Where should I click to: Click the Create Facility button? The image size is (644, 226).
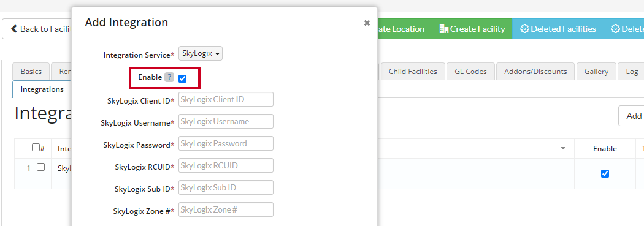472,29
